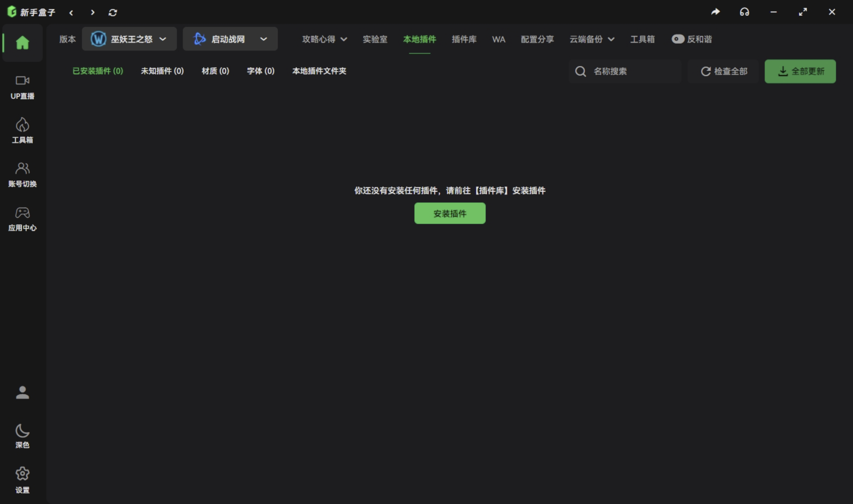Click the share arrow icon

click(x=715, y=12)
